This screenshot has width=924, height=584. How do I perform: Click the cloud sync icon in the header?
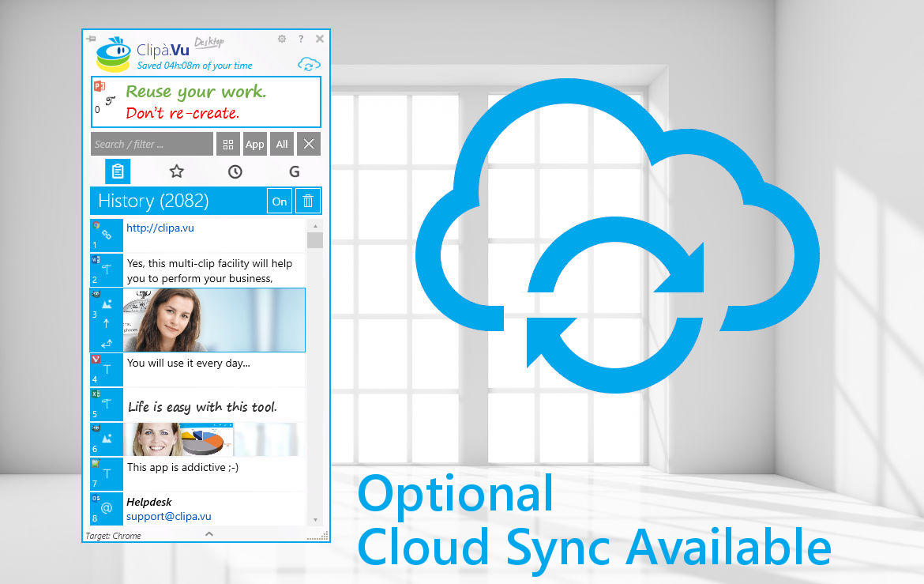point(309,64)
